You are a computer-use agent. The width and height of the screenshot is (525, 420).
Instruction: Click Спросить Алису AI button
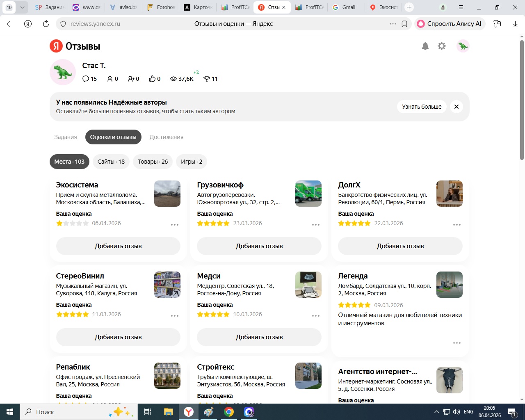tap(450, 24)
